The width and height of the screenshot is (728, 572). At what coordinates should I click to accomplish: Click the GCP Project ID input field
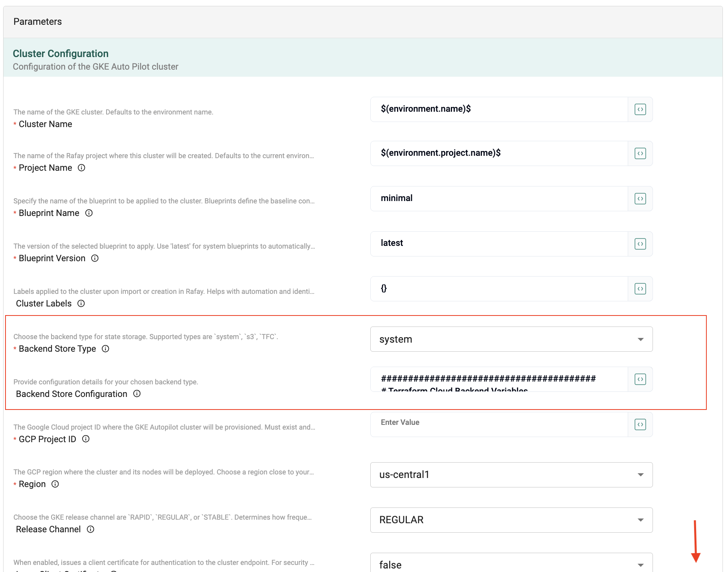[498, 424]
